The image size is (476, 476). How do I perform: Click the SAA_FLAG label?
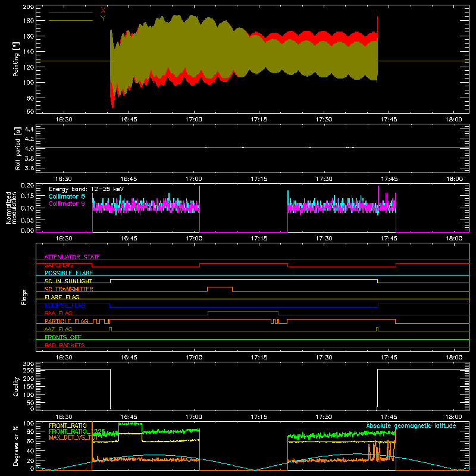58,313
